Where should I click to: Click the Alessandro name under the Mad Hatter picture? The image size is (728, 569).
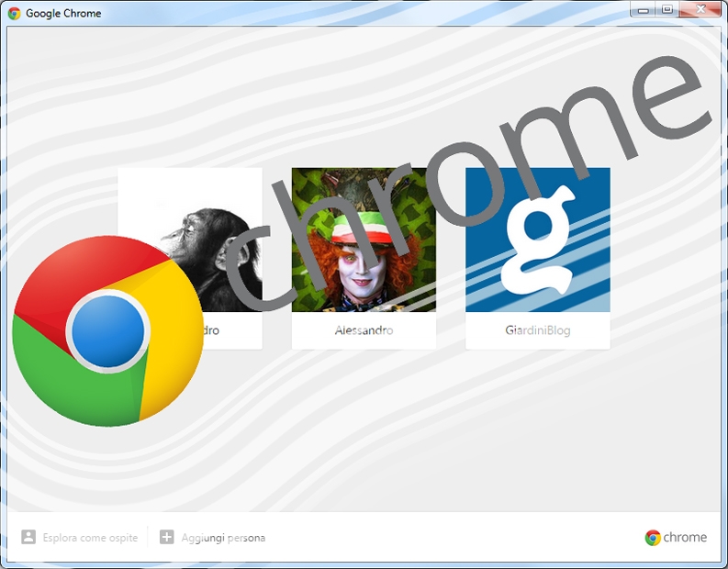pos(364,330)
